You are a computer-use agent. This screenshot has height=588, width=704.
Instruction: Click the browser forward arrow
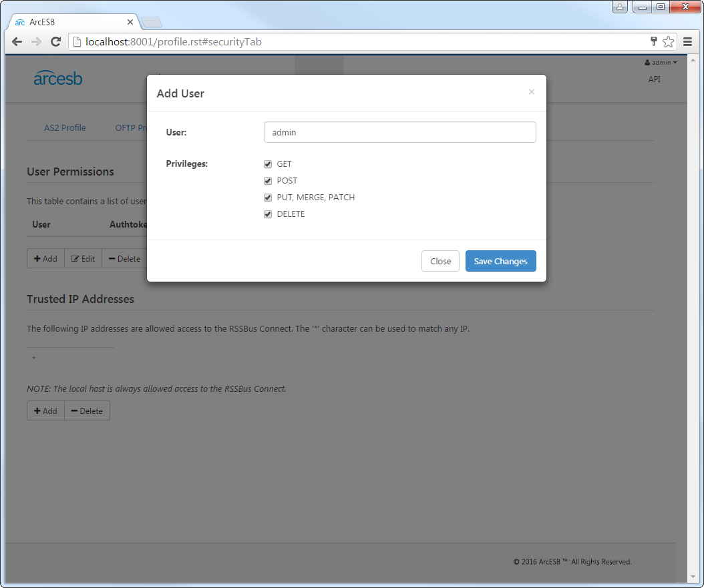click(36, 41)
